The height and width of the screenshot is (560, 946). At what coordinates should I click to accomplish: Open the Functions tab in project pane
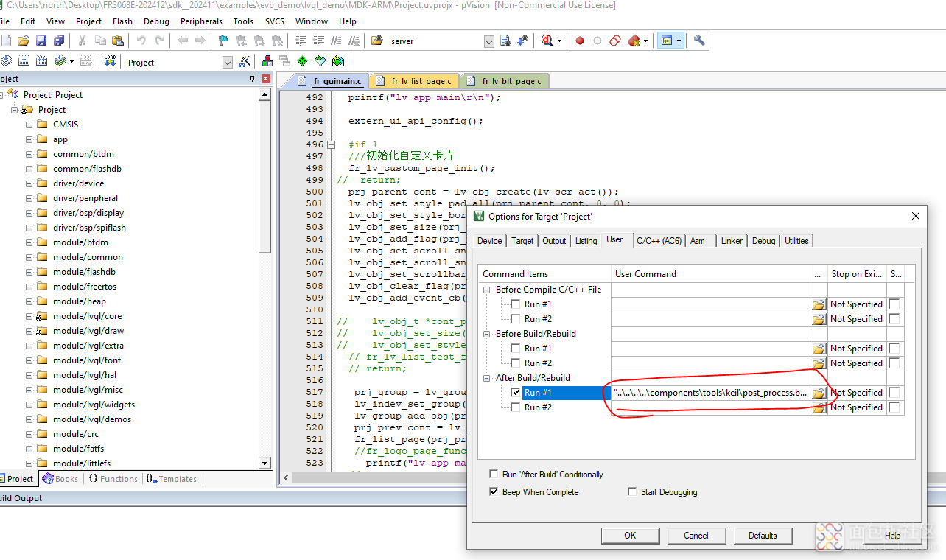(113, 479)
